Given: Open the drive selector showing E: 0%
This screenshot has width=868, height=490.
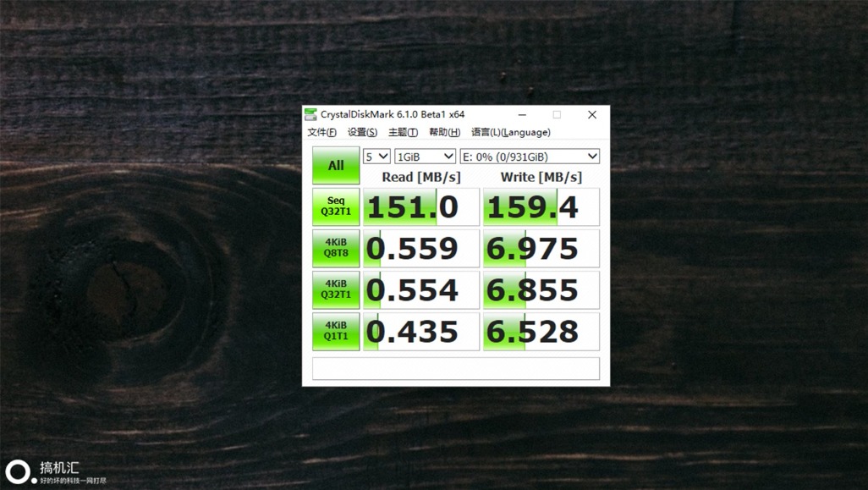Looking at the screenshot, I should [x=530, y=157].
